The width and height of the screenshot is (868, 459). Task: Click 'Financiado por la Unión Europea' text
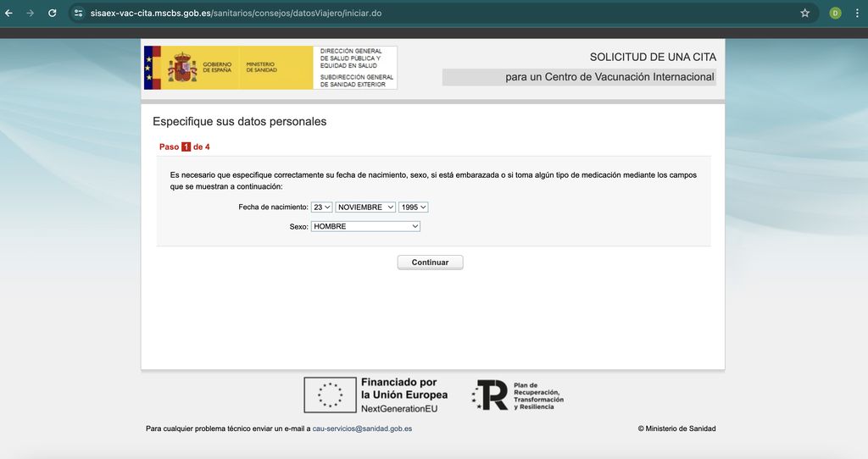coord(404,388)
